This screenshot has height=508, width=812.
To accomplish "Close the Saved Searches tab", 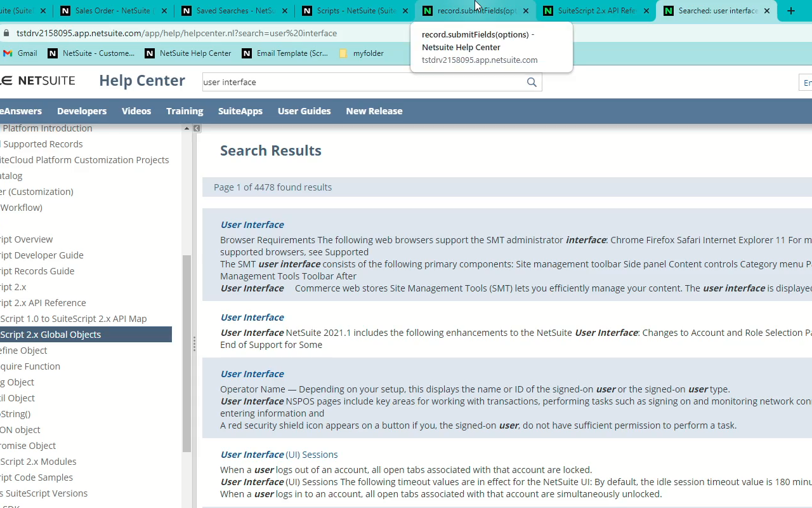I will pyautogui.click(x=285, y=11).
